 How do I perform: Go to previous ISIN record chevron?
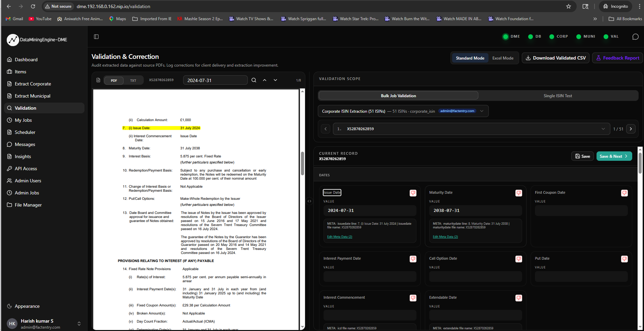pyautogui.click(x=326, y=129)
